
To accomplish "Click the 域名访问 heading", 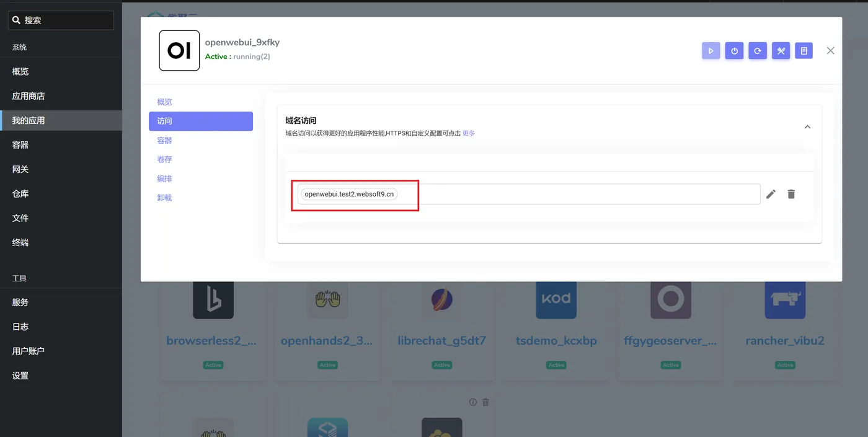I will tap(301, 120).
